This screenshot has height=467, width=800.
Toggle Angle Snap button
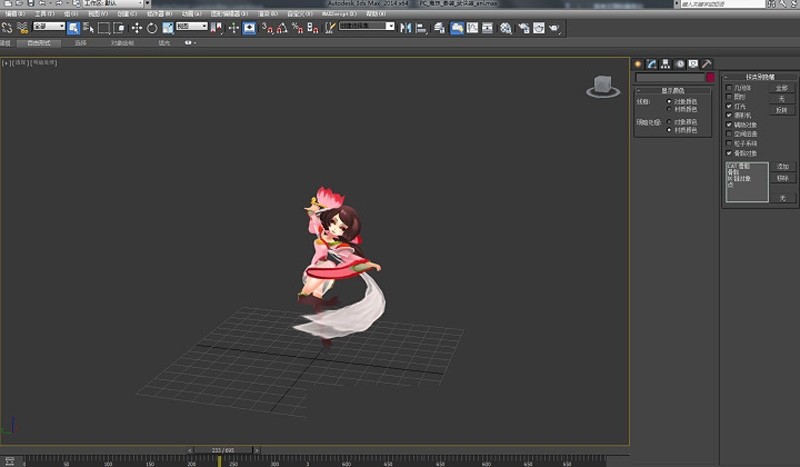coord(282,28)
